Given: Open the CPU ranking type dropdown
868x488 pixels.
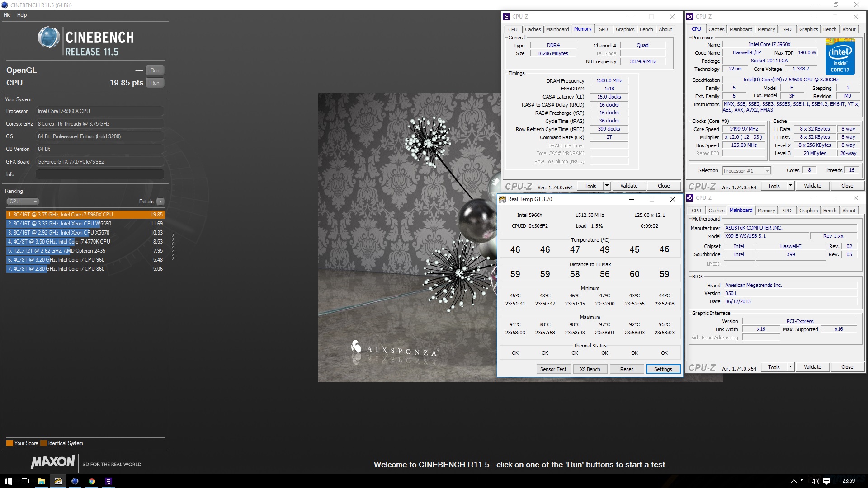Looking at the screenshot, I should [x=23, y=202].
